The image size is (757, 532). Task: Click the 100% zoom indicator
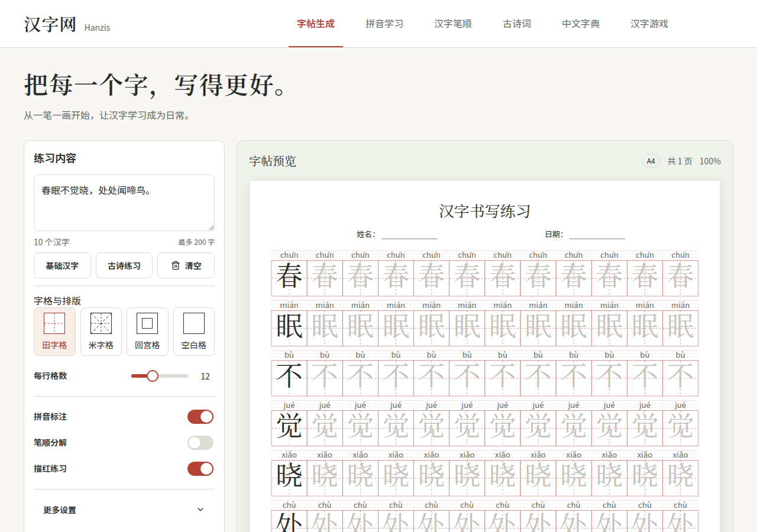(x=710, y=161)
